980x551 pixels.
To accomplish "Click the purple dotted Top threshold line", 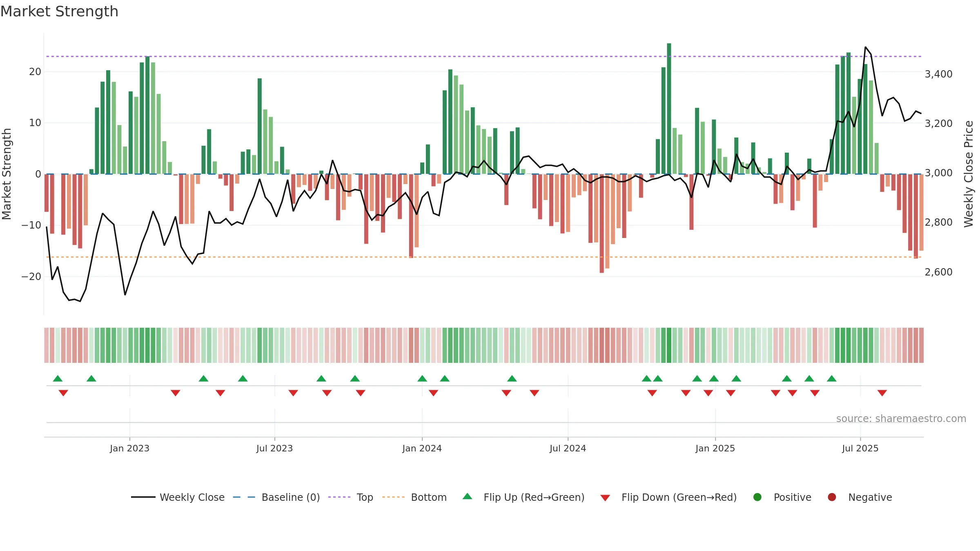I will tap(484, 56).
